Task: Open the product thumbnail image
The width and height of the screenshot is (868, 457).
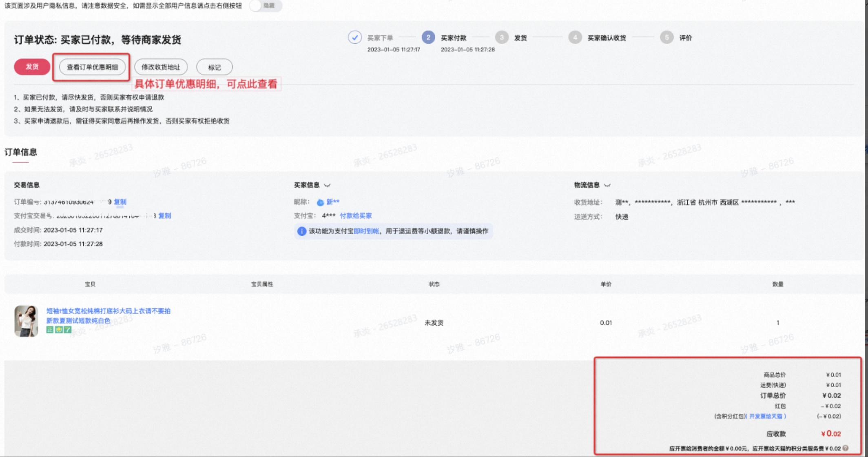Action: click(26, 321)
